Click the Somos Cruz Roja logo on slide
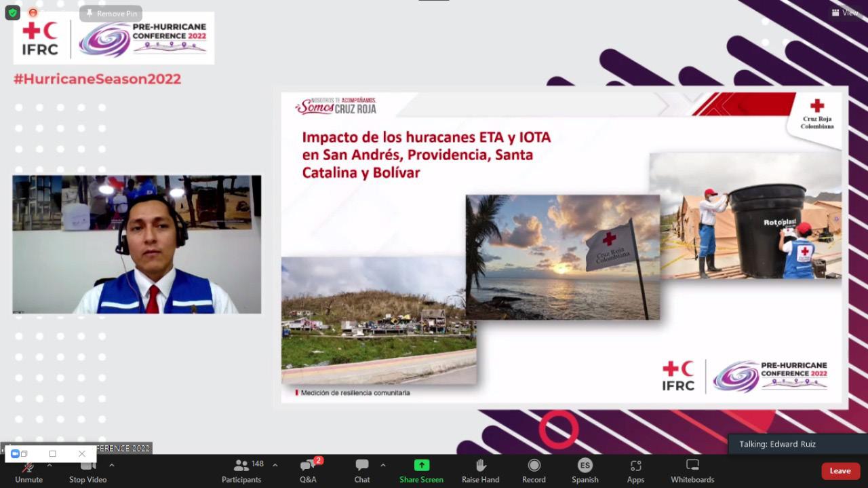 coord(336,105)
